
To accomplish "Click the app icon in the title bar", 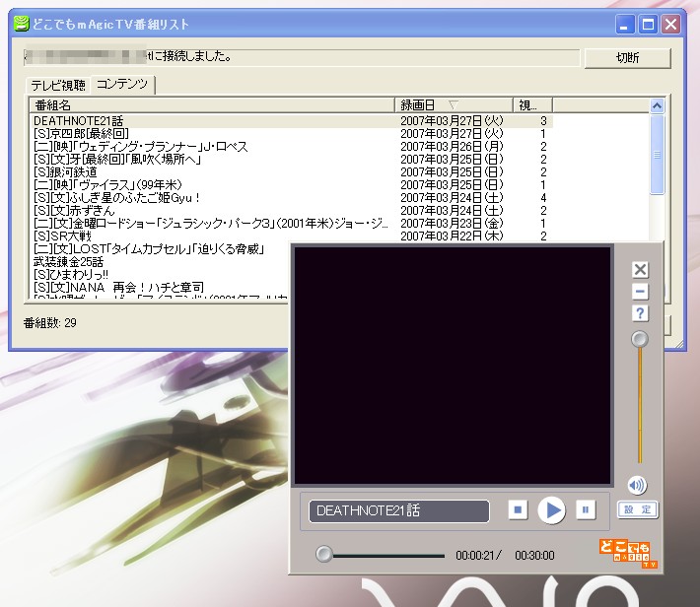I will [x=21, y=24].
